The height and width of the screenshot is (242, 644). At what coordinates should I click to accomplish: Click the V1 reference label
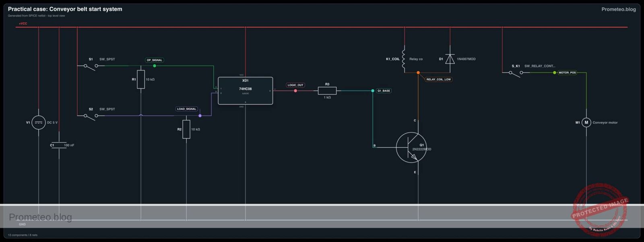click(x=28, y=123)
